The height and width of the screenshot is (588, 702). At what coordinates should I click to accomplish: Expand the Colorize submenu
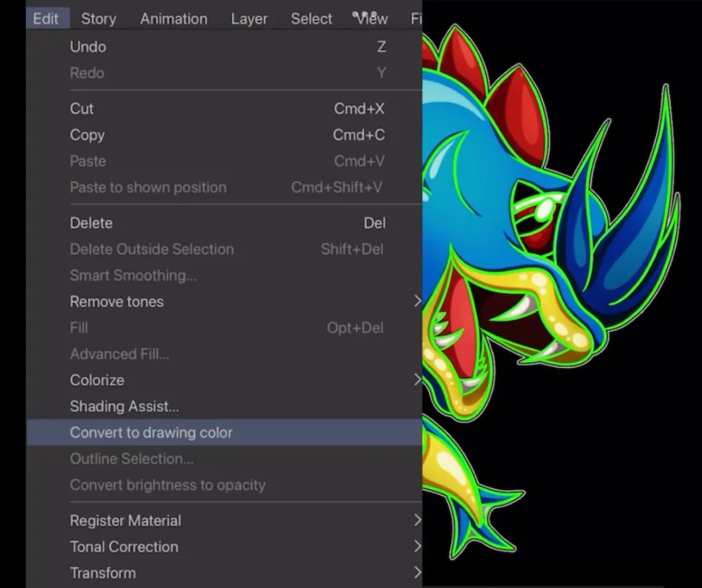[x=224, y=380]
